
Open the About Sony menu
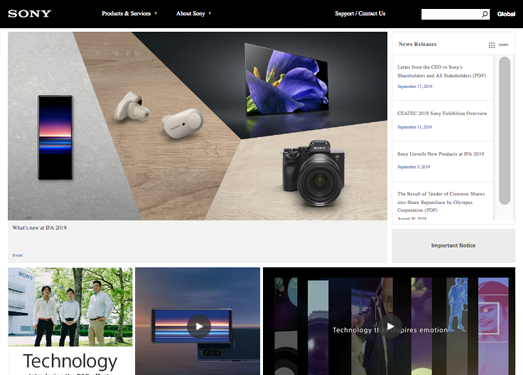(x=190, y=14)
